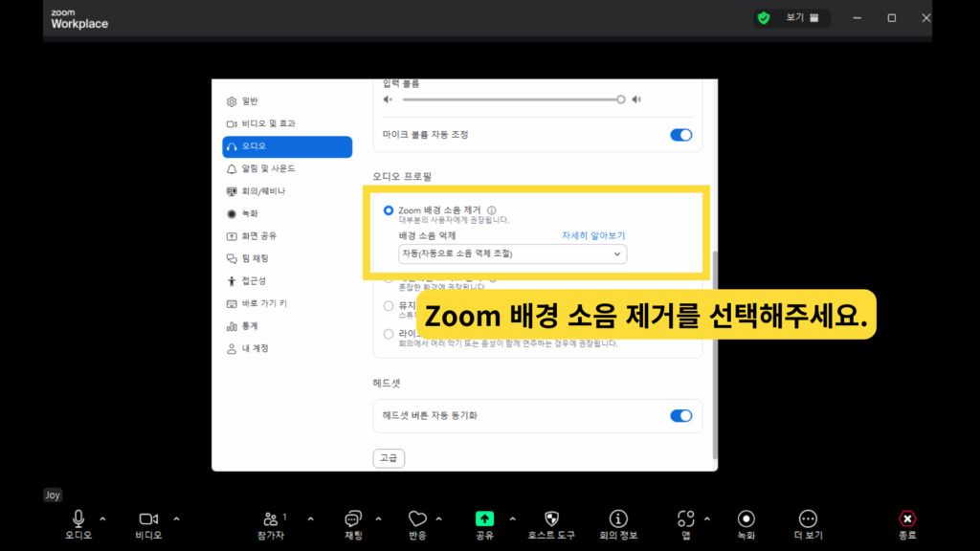Start screen sharing with green 공유 icon
The height and width of the screenshot is (551, 980).
tap(484, 518)
